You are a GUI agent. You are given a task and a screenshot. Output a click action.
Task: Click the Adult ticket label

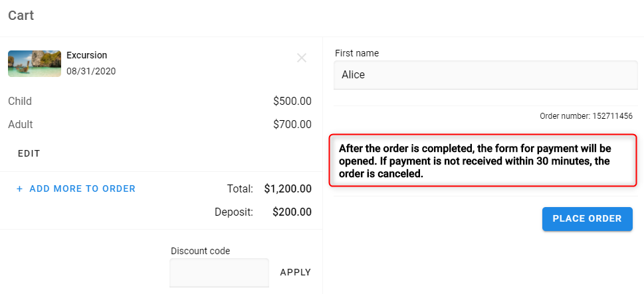point(21,125)
